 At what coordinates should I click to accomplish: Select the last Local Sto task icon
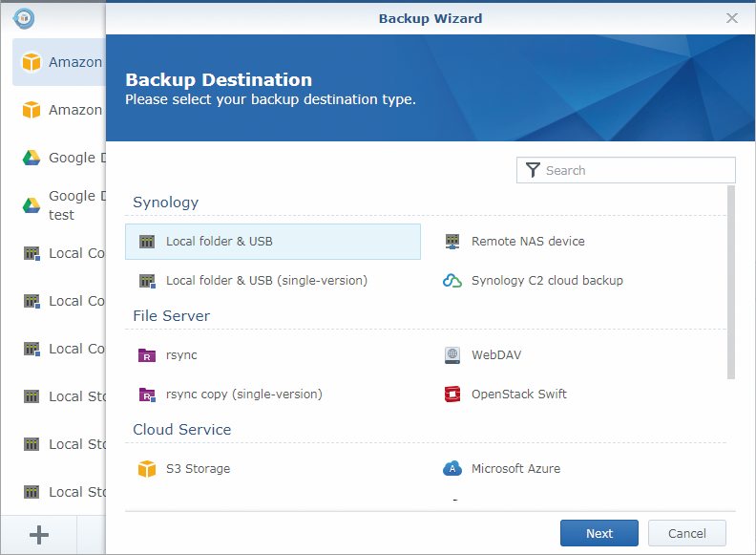coord(31,492)
